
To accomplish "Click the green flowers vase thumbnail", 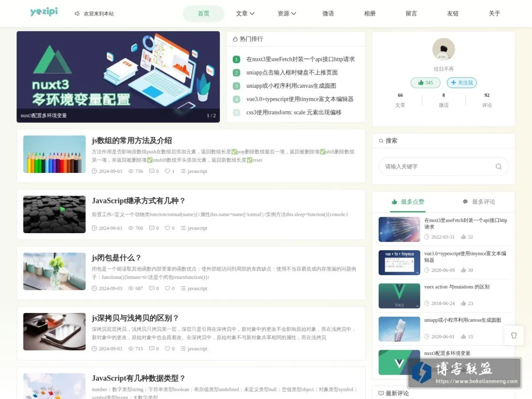I will click(x=55, y=271).
